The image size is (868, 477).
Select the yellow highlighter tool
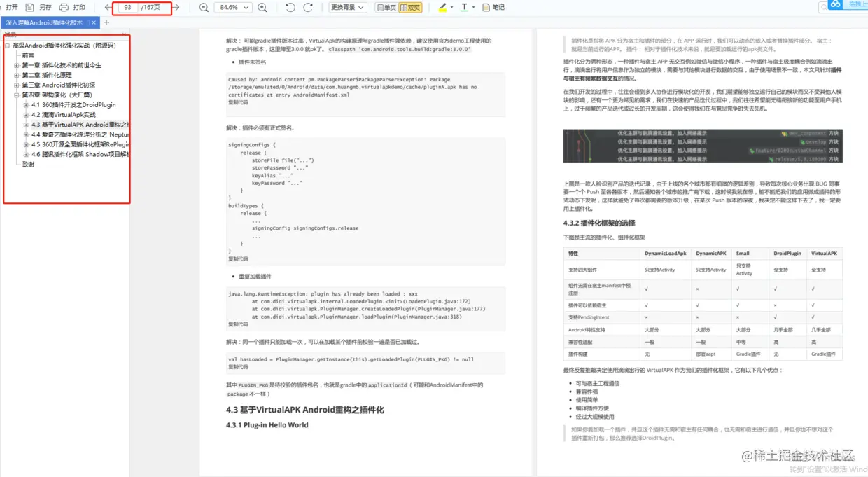pos(442,8)
